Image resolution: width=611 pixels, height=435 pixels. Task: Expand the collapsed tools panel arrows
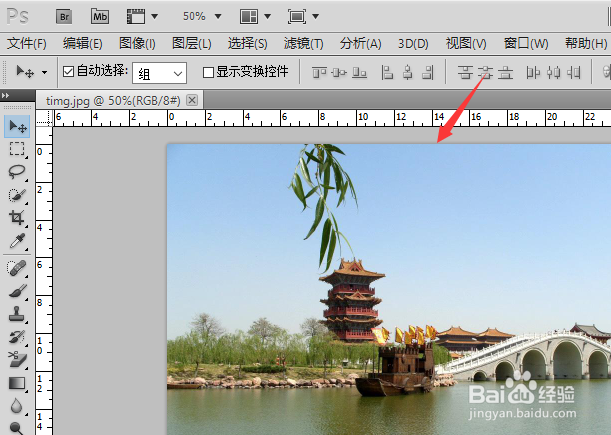point(5,95)
